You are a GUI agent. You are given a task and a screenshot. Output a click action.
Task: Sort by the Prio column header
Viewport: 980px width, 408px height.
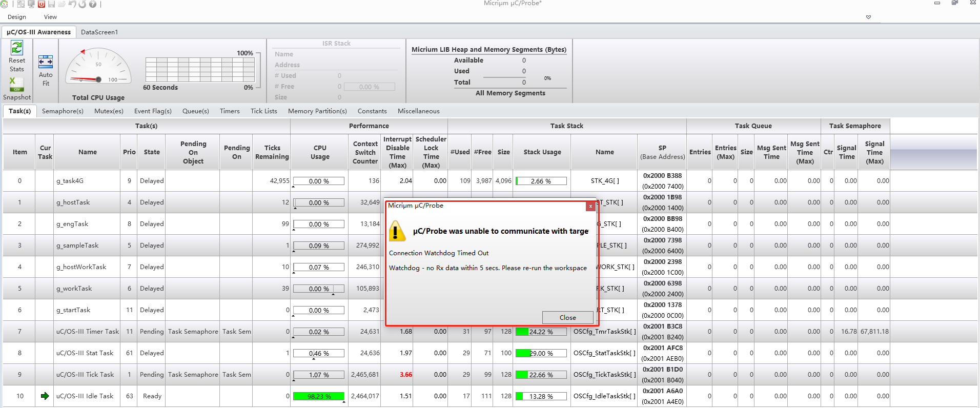pos(129,152)
